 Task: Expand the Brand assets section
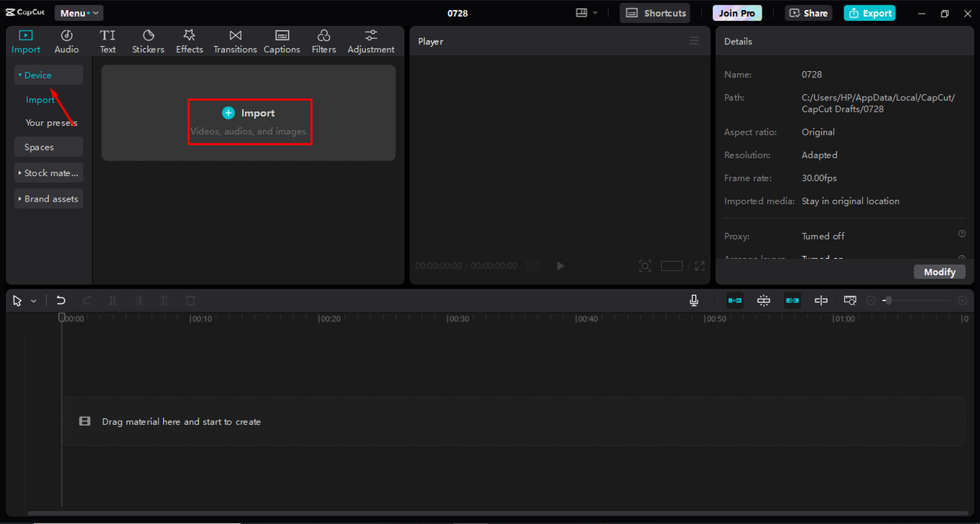[48, 199]
